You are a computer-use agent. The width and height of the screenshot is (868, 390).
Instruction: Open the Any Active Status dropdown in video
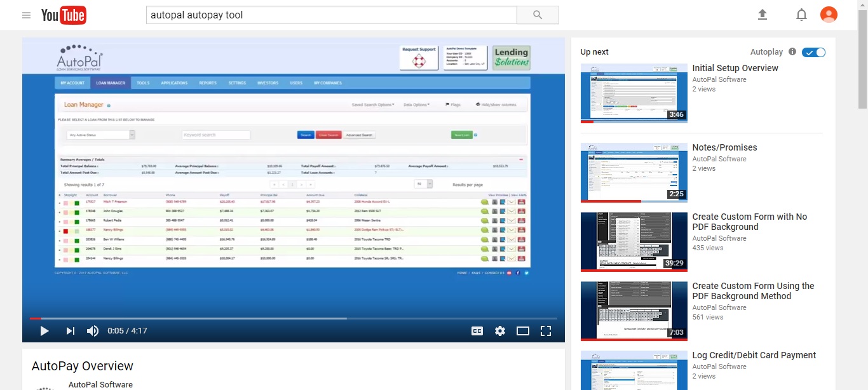pyautogui.click(x=100, y=135)
